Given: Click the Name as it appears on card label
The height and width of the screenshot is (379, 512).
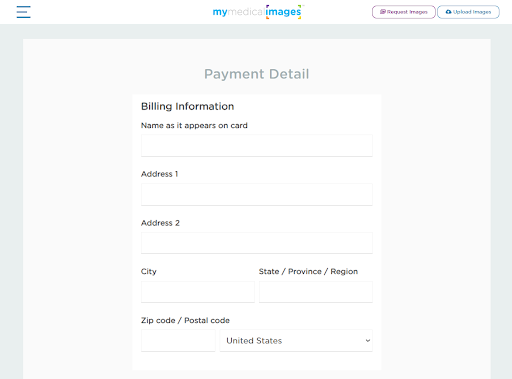Looking at the screenshot, I should [194, 126].
